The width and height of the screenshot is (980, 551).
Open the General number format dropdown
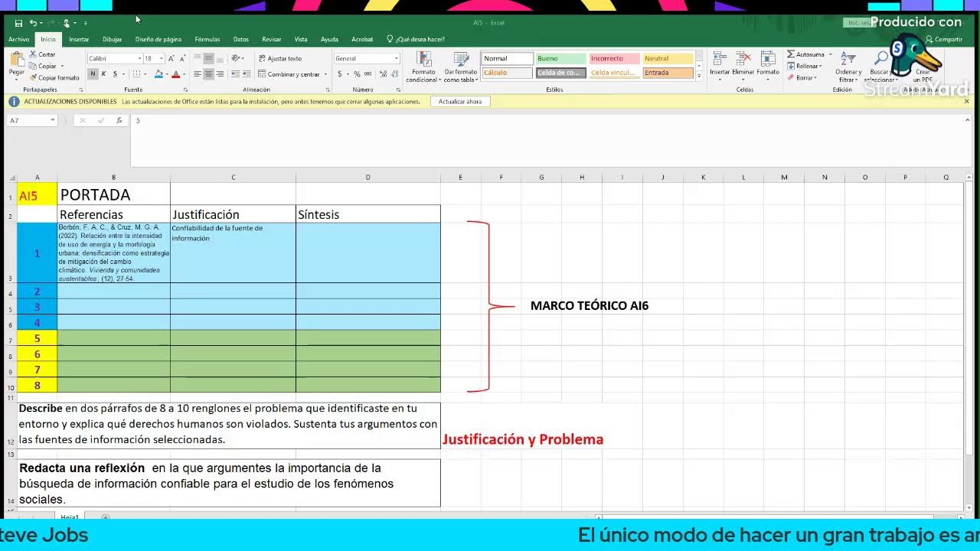point(396,58)
